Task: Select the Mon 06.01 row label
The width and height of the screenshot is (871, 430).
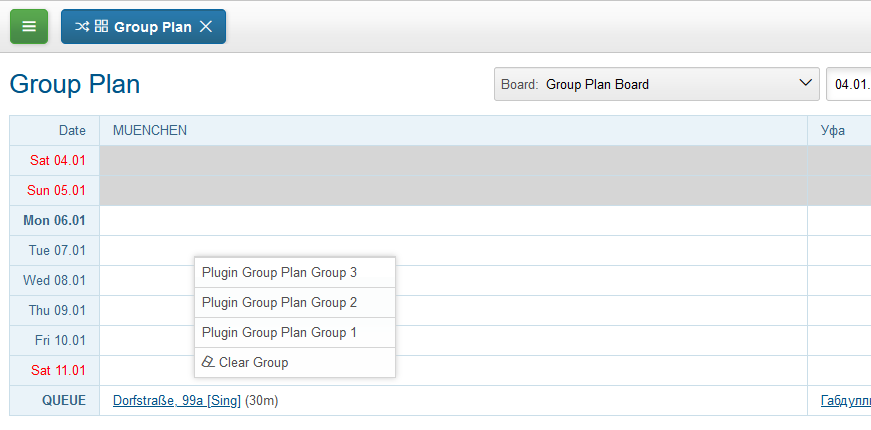Action: point(55,221)
